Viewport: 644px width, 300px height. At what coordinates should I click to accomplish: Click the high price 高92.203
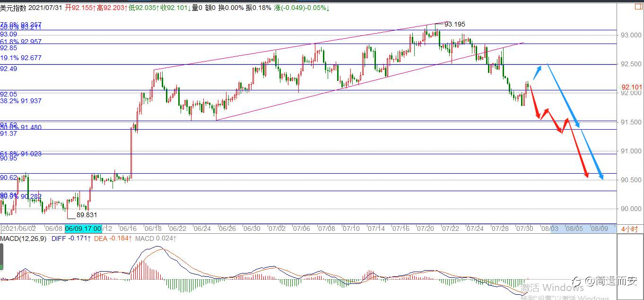coord(112,8)
